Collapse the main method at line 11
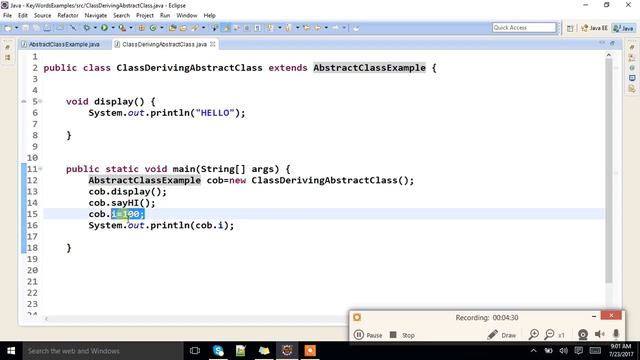This screenshot has width=640, height=360. 41,169
